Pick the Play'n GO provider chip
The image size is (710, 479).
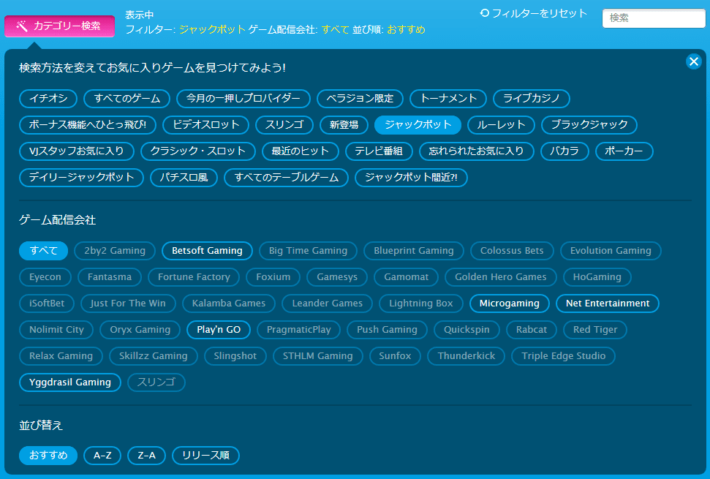tap(217, 329)
